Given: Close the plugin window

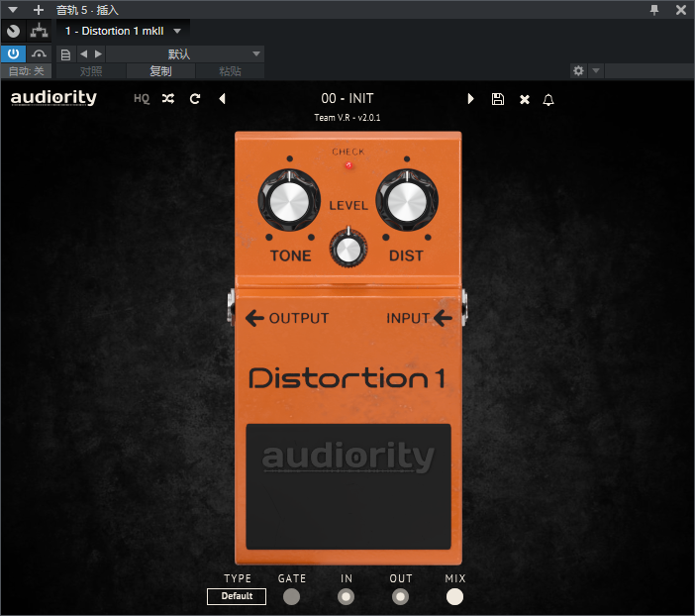Looking at the screenshot, I should point(681,10).
